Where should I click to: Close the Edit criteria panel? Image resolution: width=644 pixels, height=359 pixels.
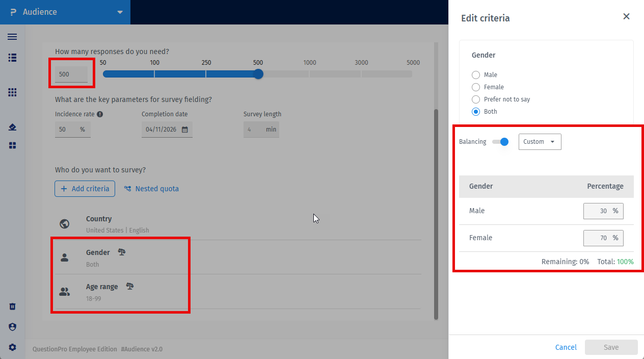[627, 16]
